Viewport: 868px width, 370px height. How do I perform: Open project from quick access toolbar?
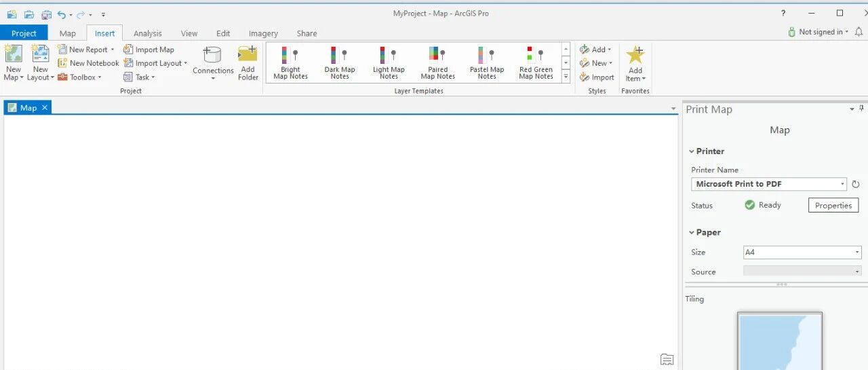(x=28, y=14)
